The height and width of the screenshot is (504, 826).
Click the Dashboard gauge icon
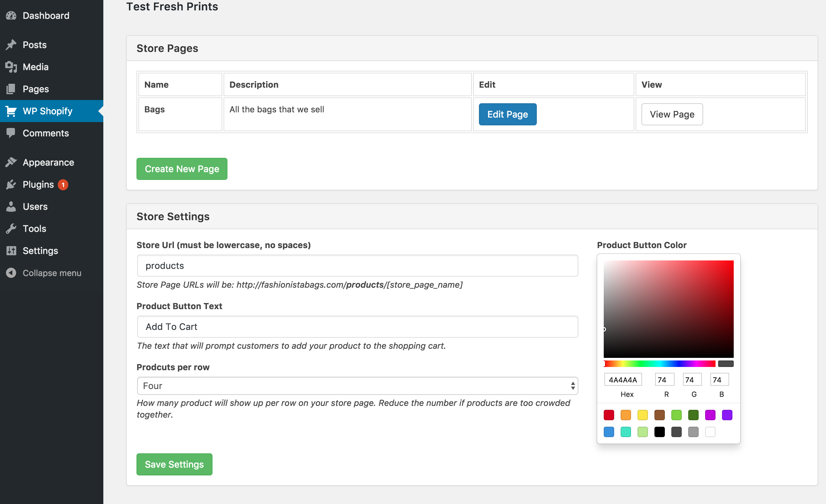[x=11, y=15]
